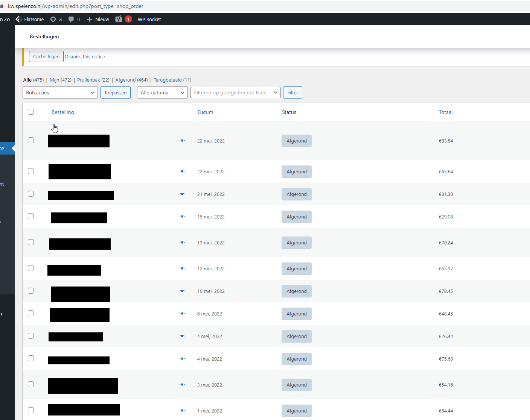Preview the 13 mei order via eye icon
530x420 pixels.
coord(182,243)
